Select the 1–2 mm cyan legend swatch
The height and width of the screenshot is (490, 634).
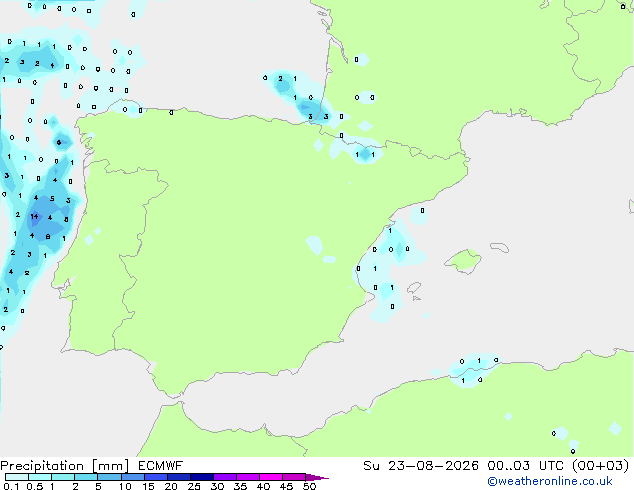pos(63,477)
